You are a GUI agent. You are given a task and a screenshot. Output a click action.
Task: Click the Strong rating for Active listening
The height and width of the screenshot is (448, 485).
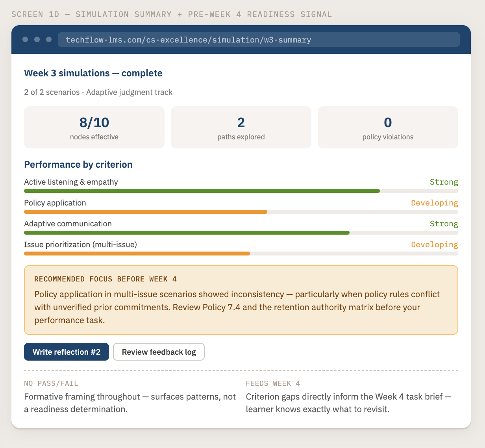444,182
